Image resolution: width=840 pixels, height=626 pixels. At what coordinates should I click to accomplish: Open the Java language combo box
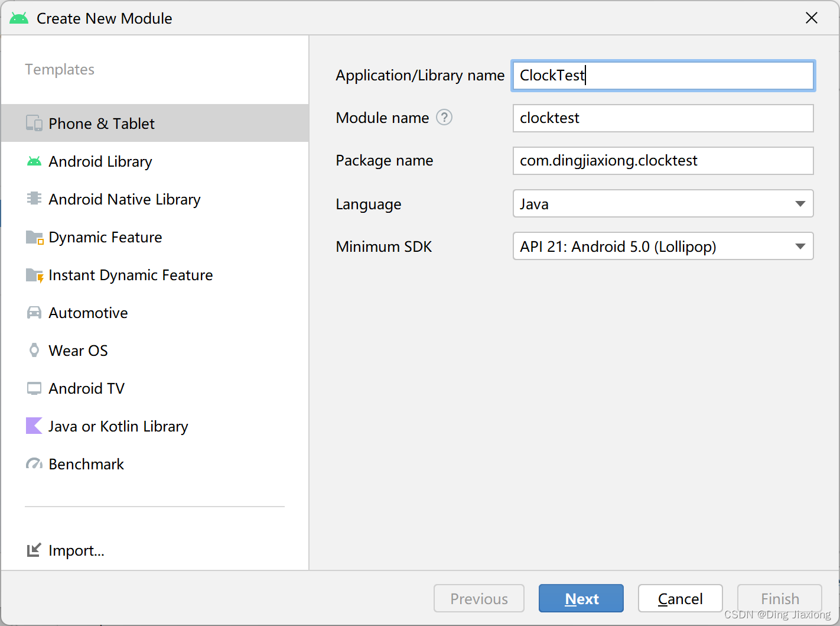pyautogui.click(x=663, y=203)
